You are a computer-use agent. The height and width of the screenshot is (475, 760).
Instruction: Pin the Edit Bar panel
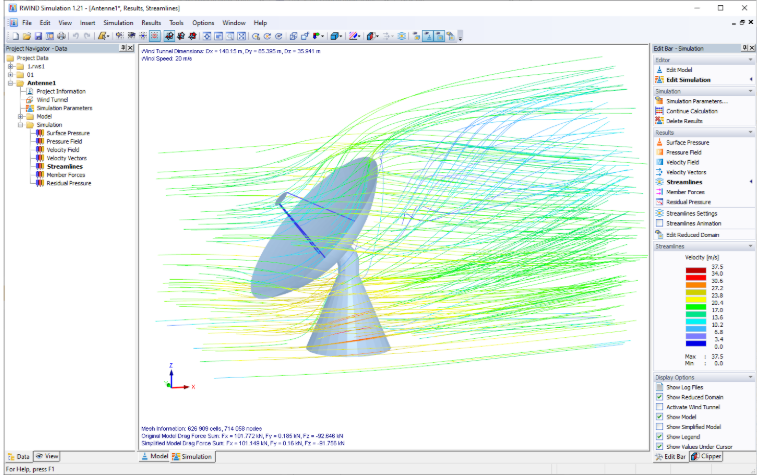[744, 48]
